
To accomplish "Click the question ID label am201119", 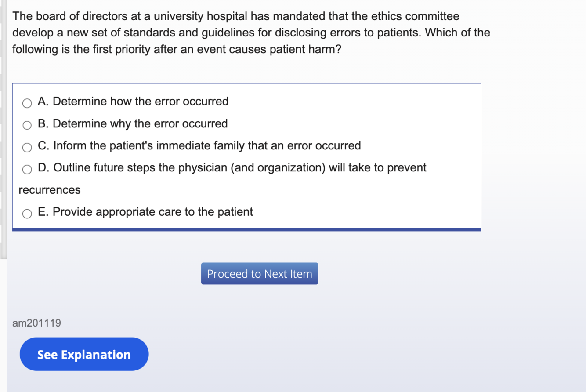I will click(x=37, y=323).
